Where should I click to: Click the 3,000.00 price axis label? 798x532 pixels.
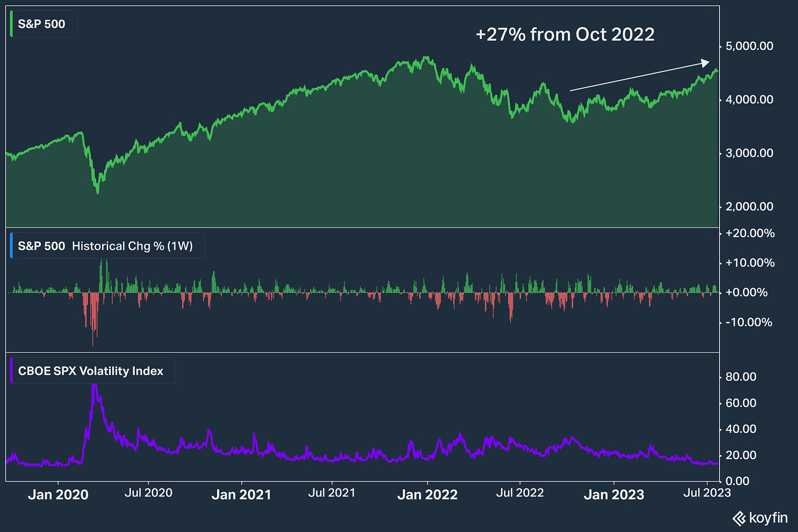(x=749, y=153)
